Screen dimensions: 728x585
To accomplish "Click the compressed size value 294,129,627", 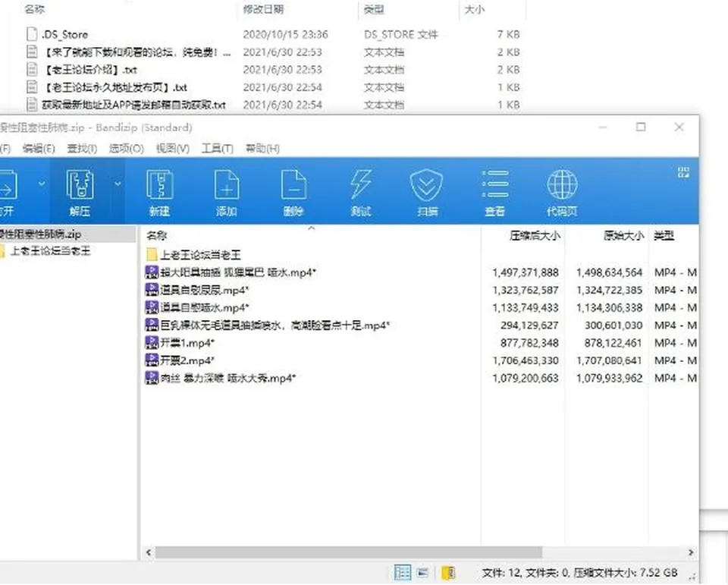I will [x=529, y=326].
